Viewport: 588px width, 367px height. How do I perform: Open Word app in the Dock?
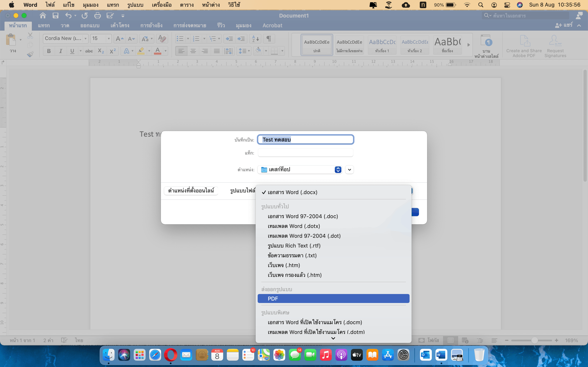441,355
